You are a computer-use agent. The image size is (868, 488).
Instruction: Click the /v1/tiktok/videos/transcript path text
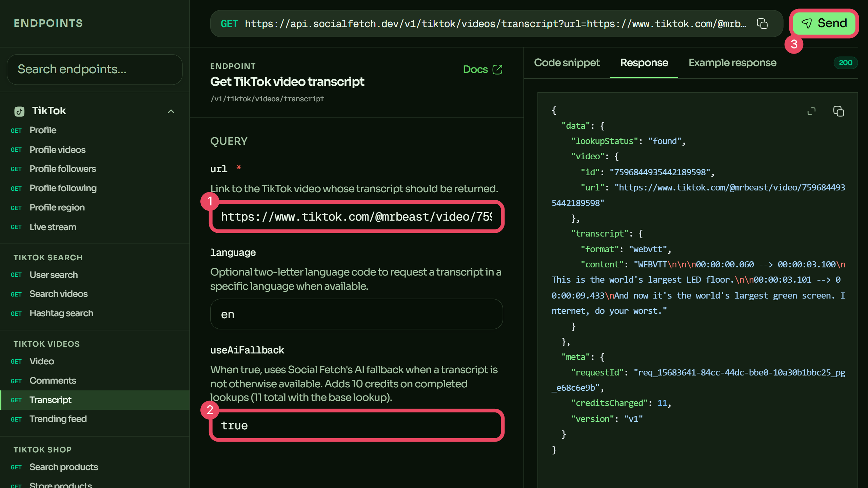coord(267,99)
